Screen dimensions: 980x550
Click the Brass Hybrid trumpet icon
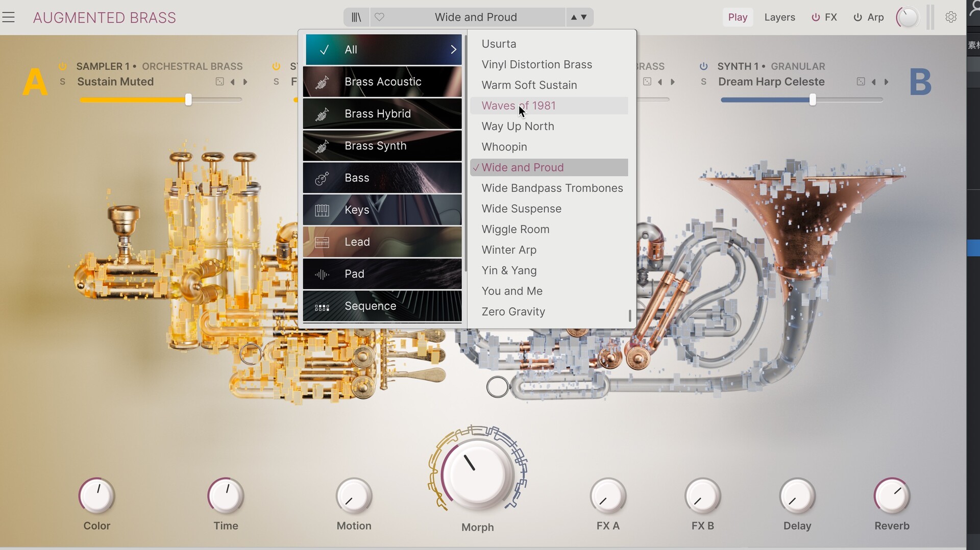pyautogui.click(x=322, y=114)
